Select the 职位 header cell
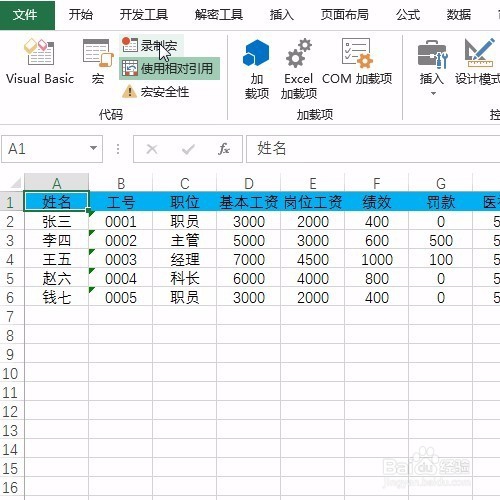This screenshot has width=500, height=500. [x=185, y=202]
